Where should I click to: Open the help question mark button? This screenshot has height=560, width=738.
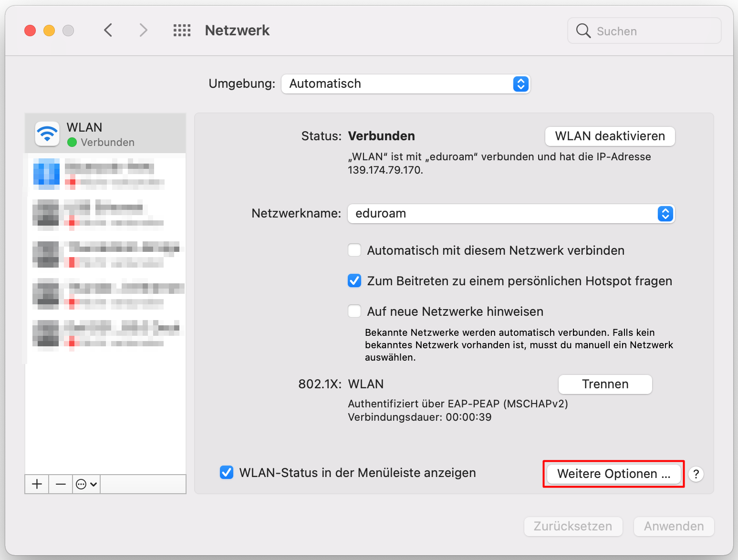click(x=696, y=474)
